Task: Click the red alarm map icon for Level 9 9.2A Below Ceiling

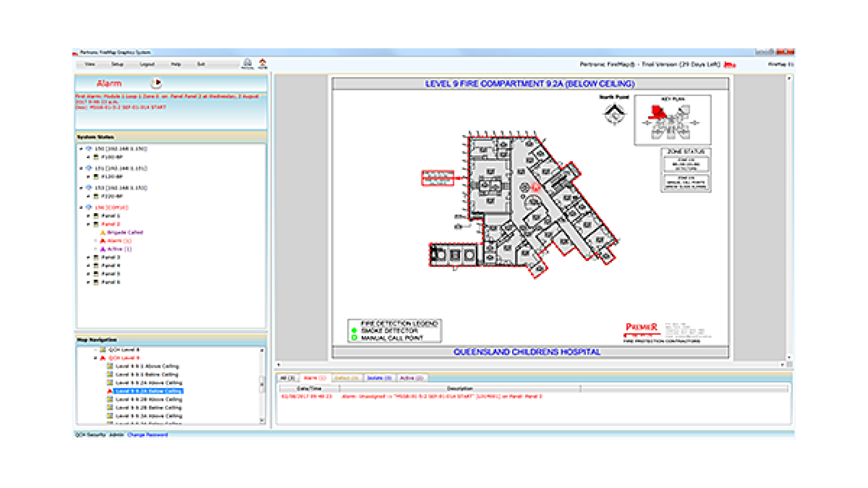Action: click(110, 391)
